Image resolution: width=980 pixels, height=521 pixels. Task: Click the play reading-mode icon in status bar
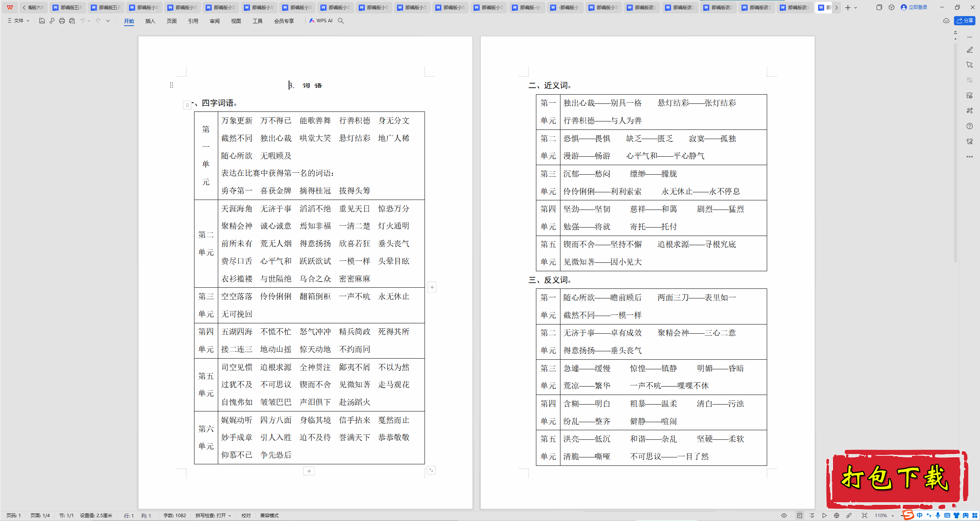(825, 516)
